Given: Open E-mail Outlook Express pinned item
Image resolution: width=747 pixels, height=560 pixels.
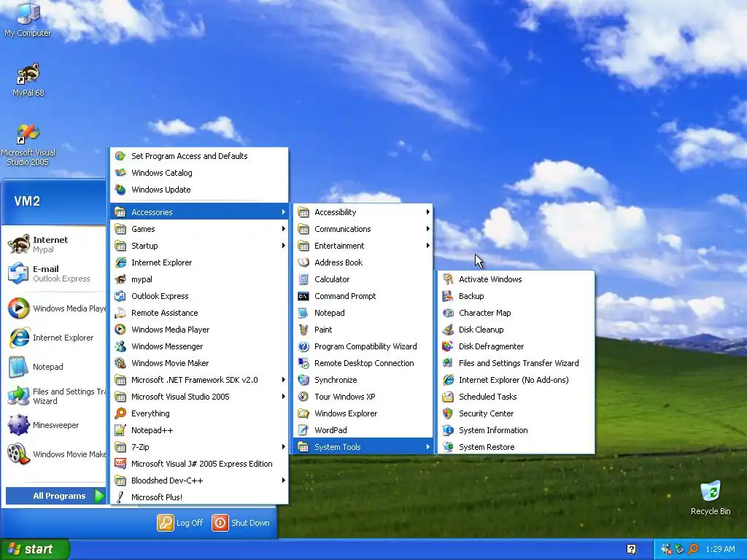Looking at the screenshot, I should pos(54,273).
